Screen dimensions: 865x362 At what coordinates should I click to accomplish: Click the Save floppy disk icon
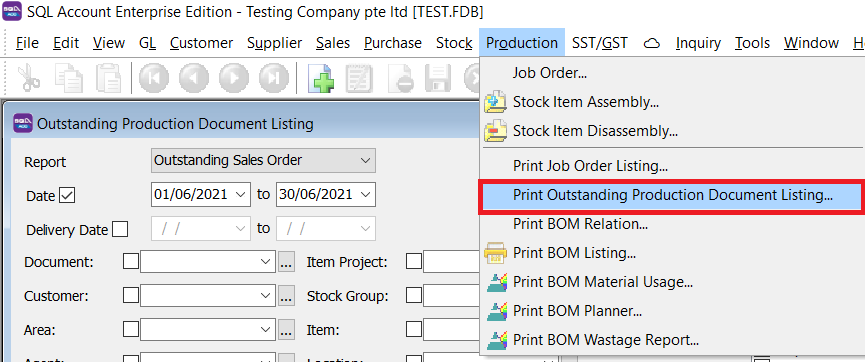point(439,77)
